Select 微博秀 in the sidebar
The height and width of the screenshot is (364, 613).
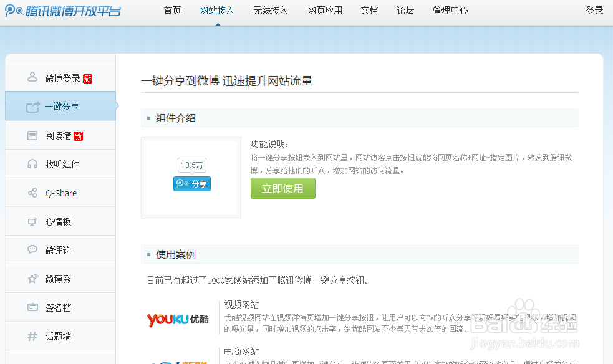coord(60,279)
